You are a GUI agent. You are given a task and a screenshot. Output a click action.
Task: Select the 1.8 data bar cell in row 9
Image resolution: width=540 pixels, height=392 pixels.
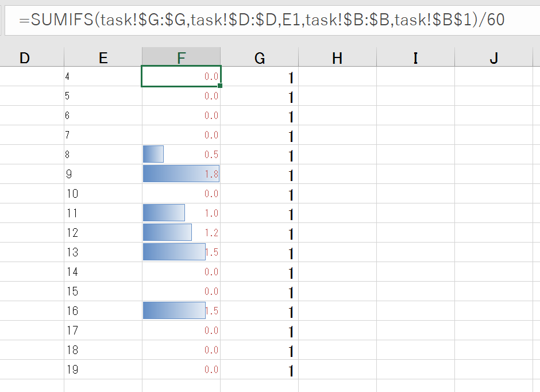pyautogui.click(x=181, y=174)
